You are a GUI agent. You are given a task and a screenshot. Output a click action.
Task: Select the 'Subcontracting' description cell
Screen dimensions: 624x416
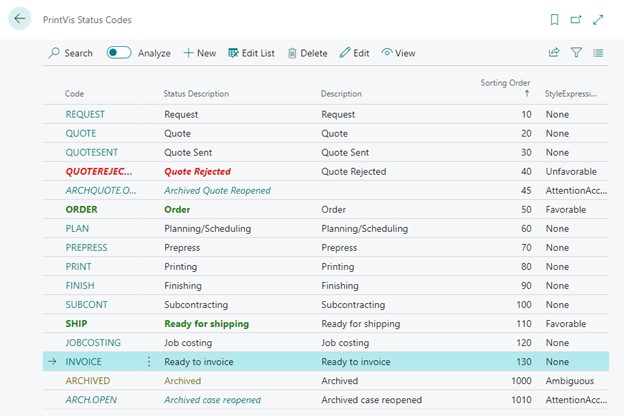(353, 305)
